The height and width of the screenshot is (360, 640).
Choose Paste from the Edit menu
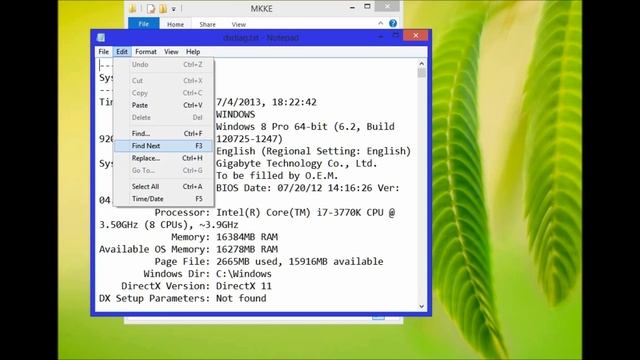click(x=164, y=105)
